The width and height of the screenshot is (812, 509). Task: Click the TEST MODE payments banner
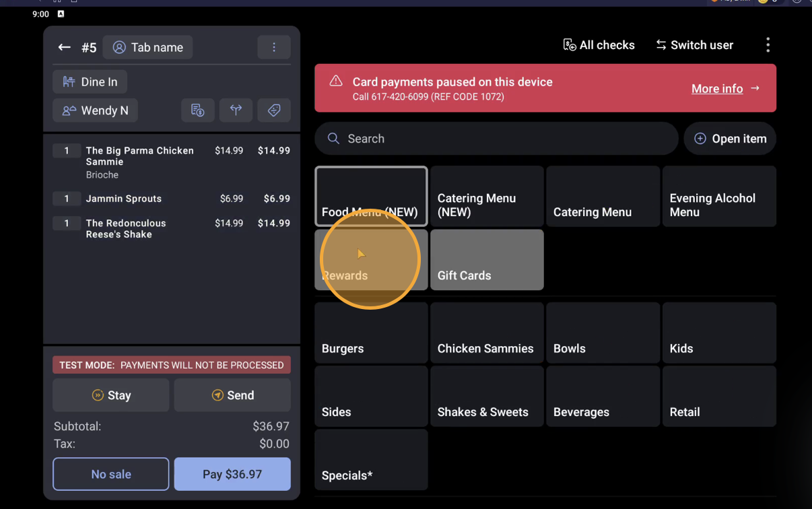point(172,365)
